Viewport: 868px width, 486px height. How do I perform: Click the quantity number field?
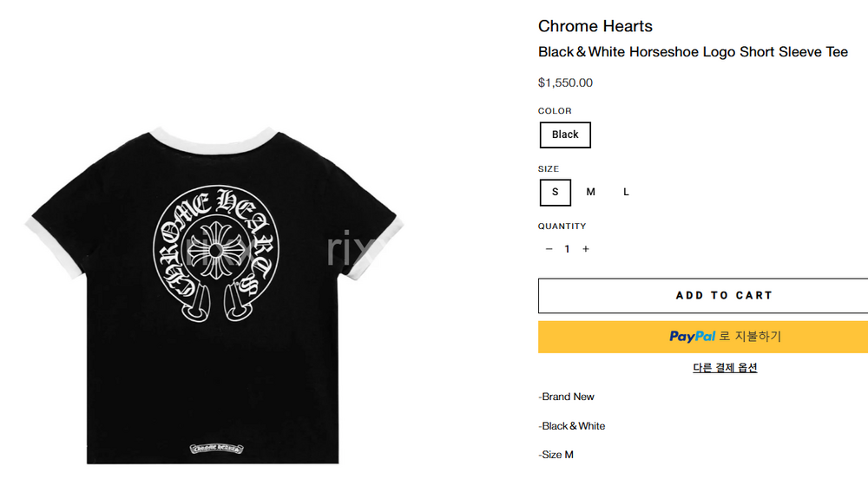coord(568,249)
